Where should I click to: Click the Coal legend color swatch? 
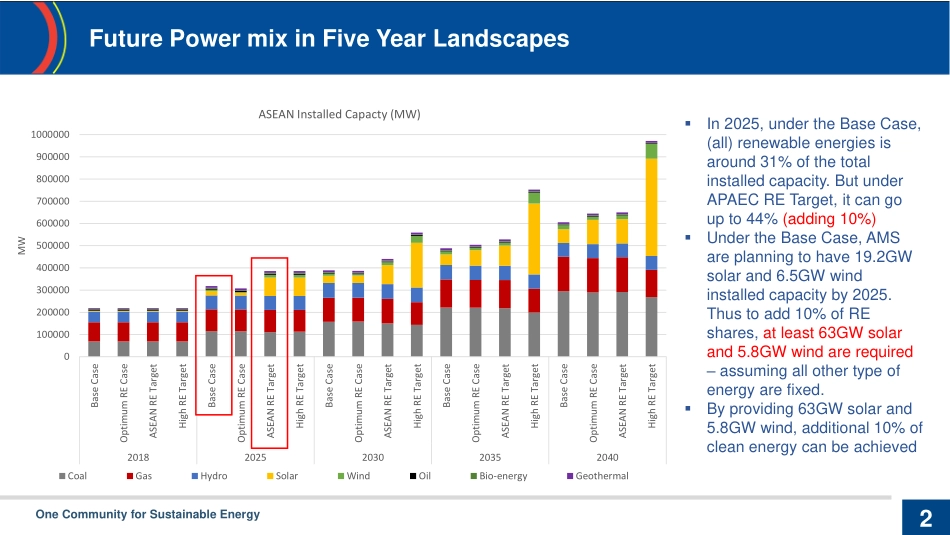pyautogui.click(x=62, y=476)
